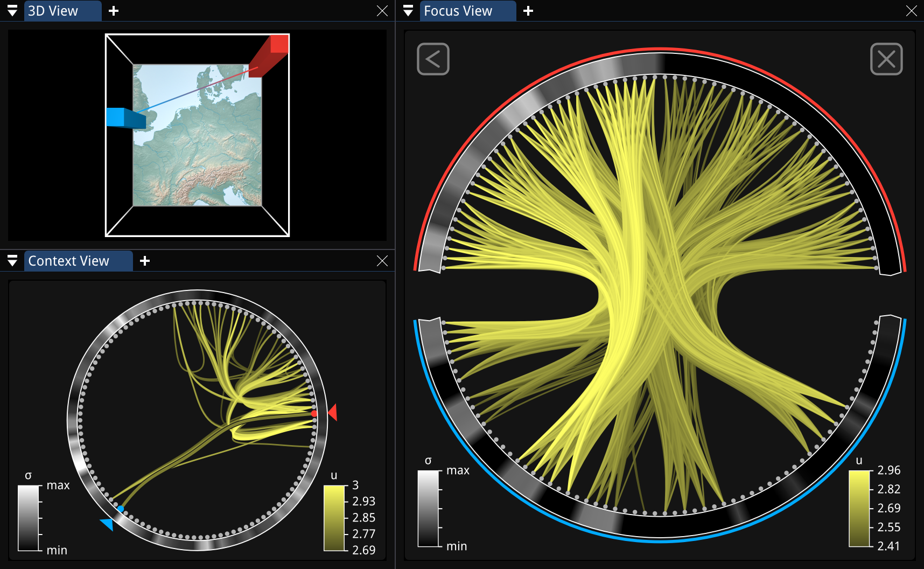Click the 'max' label in Context View legend

pyautogui.click(x=58, y=485)
